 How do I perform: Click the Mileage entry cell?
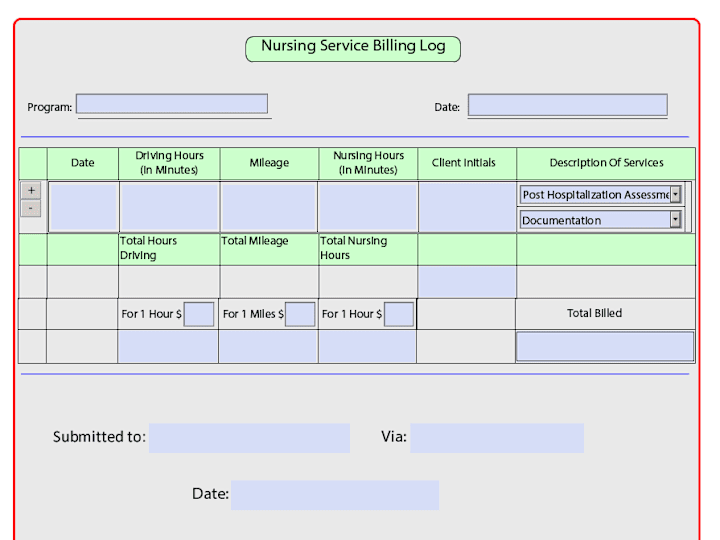point(269,207)
